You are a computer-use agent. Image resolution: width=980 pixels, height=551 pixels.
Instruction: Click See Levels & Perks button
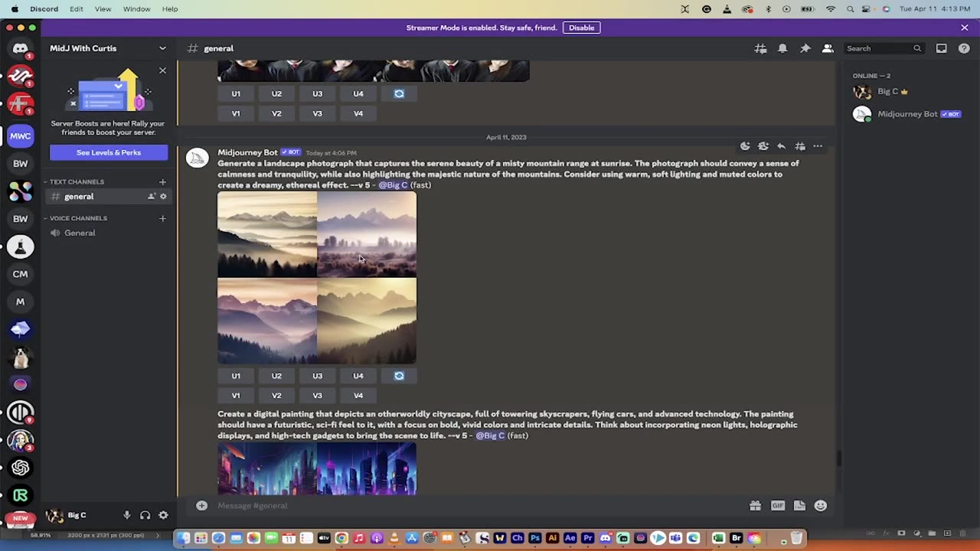[x=109, y=152]
